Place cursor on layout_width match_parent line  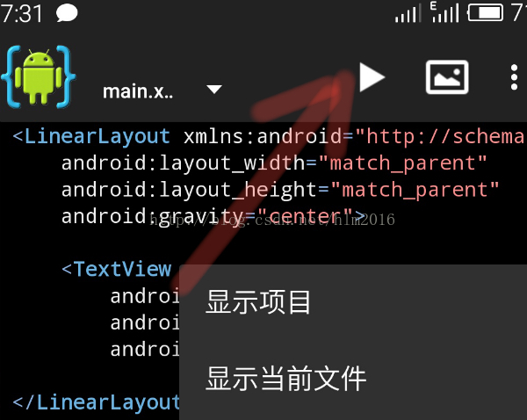pyautogui.click(x=274, y=163)
